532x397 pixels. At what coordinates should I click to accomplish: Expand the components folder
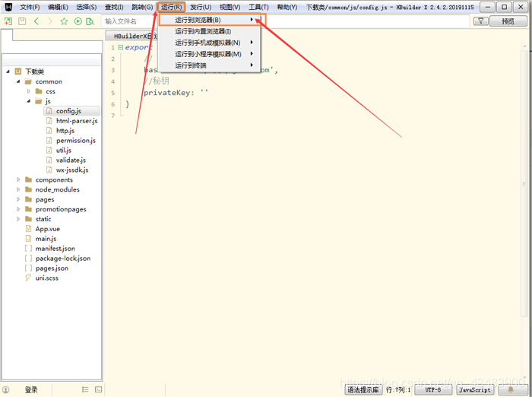(x=18, y=179)
